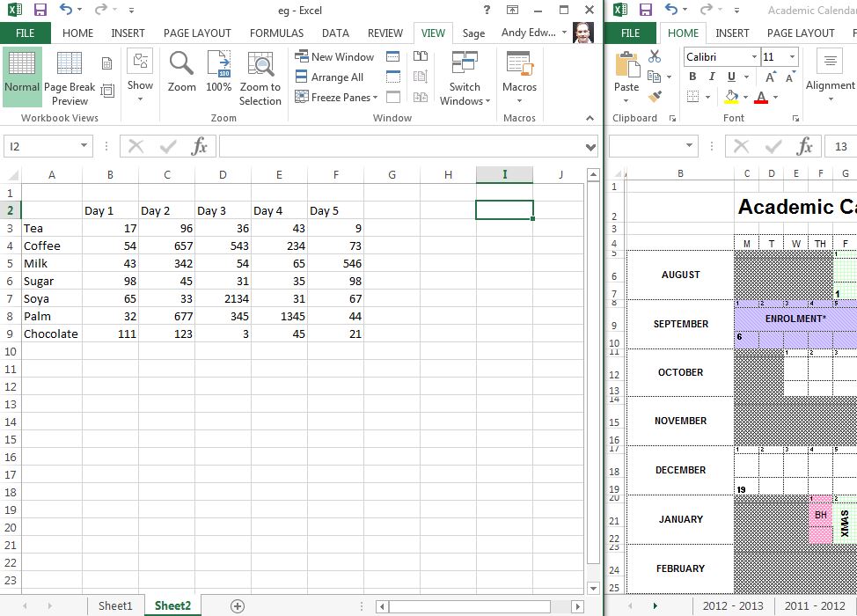The image size is (857, 616).
Task: Open Page Break Preview view
Action: 70,78
